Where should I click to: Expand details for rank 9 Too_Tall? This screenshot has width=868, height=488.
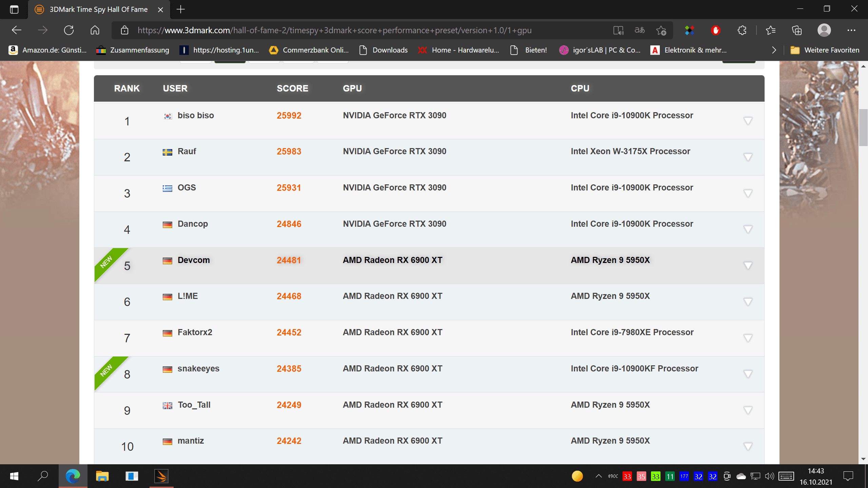tap(748, 410)
